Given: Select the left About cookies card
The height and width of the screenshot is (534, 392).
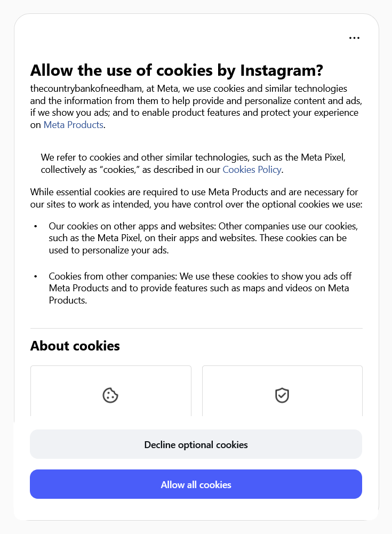Looking at the screenshot, I should 110,390.
